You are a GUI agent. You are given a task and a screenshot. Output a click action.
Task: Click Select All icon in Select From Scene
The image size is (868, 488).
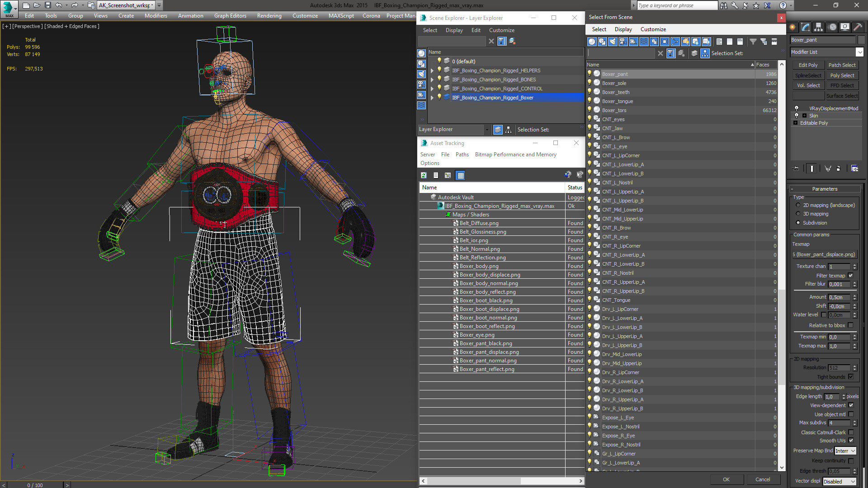click(719, 42)
